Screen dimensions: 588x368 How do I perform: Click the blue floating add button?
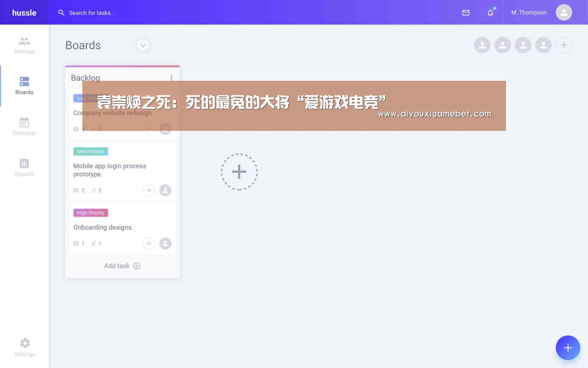568,348
